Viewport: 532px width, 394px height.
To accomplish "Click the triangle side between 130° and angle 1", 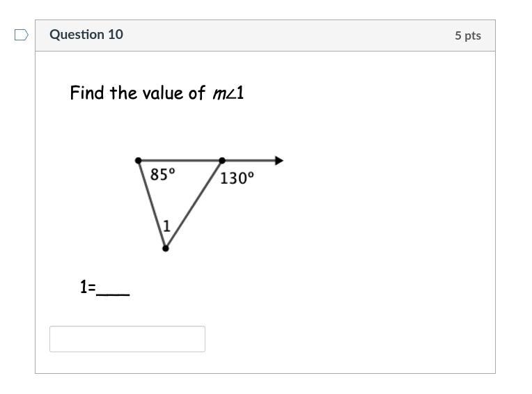I will 194,205.
